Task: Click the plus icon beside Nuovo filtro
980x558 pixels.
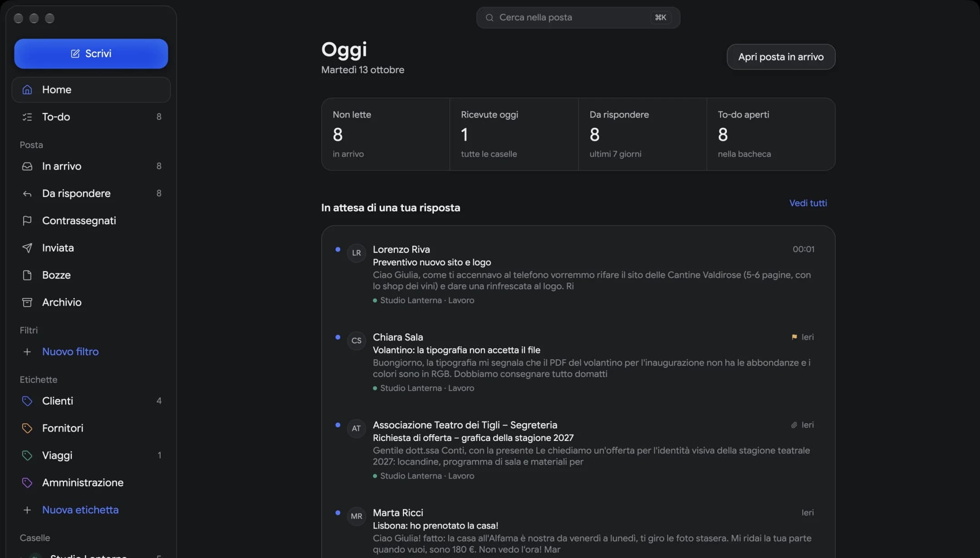Action: (x=27, y=352)
